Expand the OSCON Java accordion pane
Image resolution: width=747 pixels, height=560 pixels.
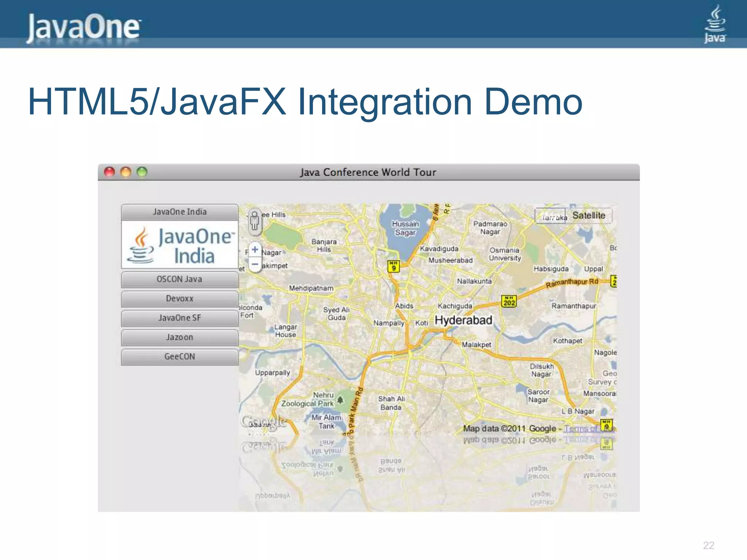click(x=180, y=279)
